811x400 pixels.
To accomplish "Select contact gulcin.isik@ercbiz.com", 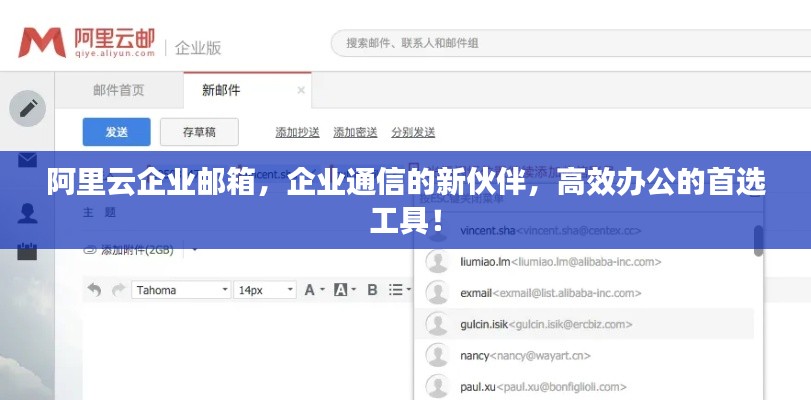I will click(x=584, y=324).
